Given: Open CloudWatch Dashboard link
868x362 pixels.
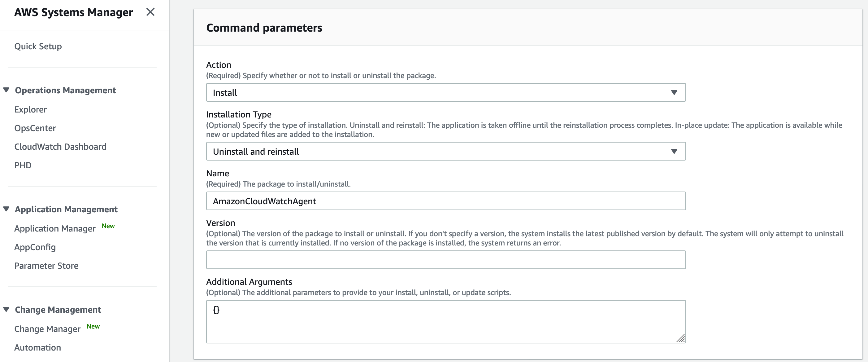Looking at the screenshot, I should (x=60, y=147).
